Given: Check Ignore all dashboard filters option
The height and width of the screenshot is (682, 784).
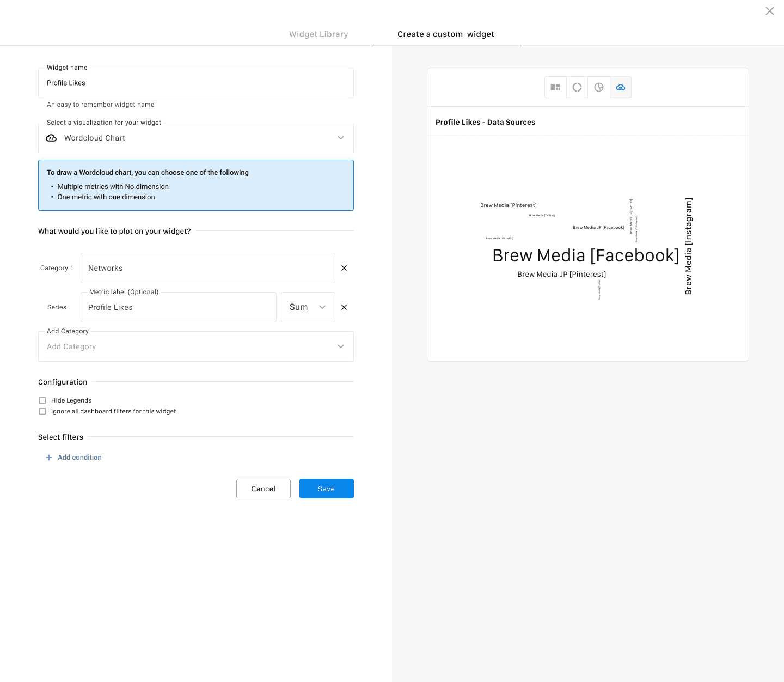Looking at the screenshot, I should (x=42, y=411).
